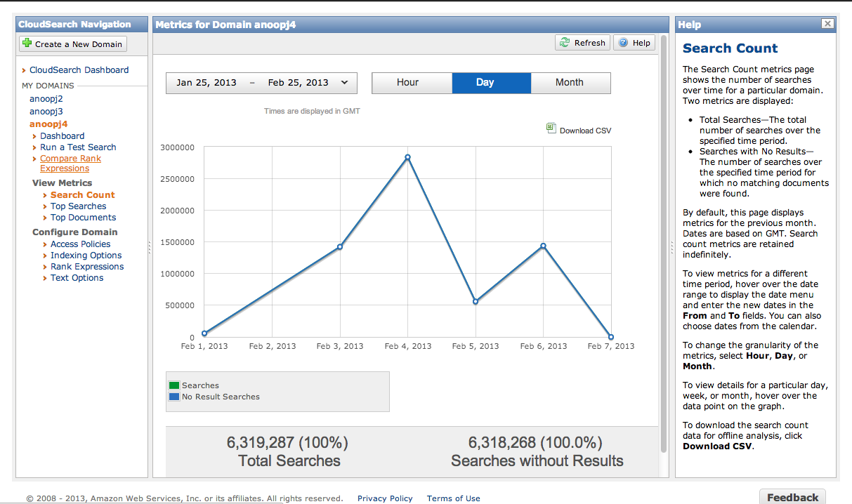Viewport: 852px width, 504px height.
Task: Click the Search Count help title
Action: [730, 48]
